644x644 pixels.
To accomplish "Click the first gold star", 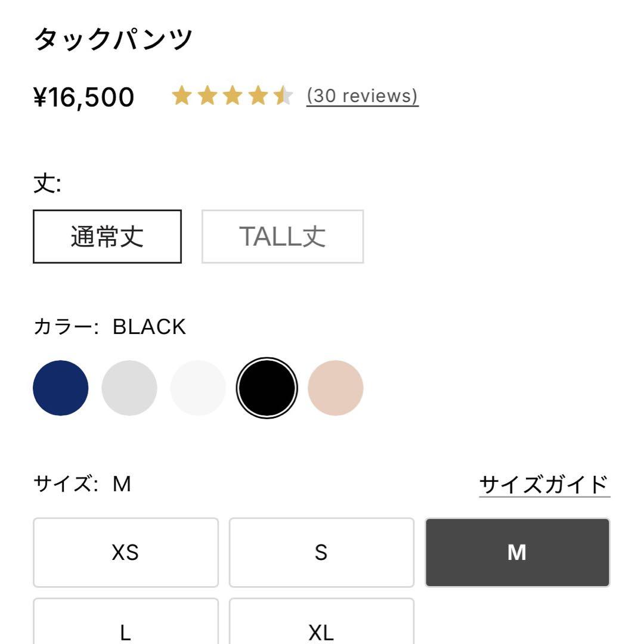I will [x=181, y=96].
